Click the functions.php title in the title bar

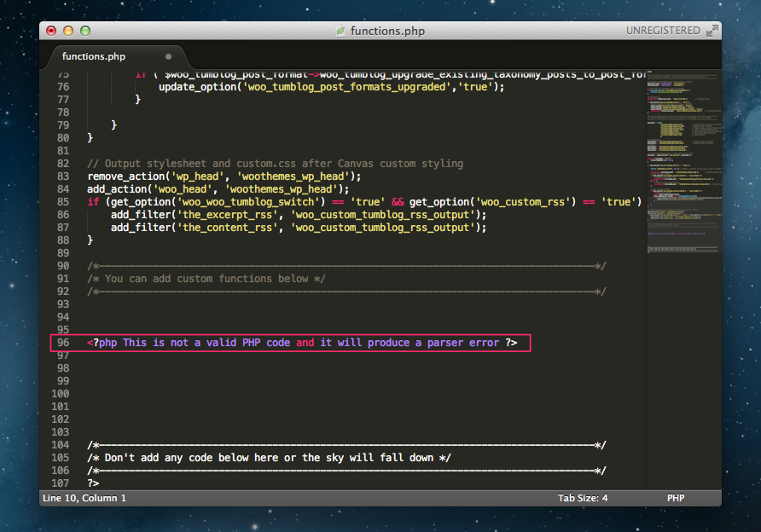click(387, 31)
